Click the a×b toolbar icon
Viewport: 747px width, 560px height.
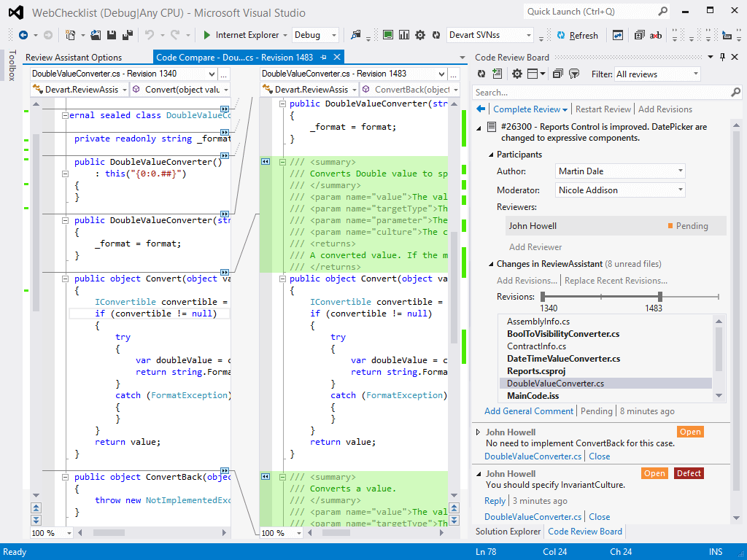656,35
